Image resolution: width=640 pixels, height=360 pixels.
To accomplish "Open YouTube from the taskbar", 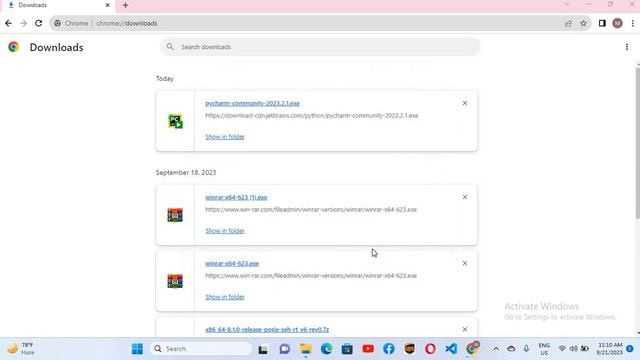I will tap(368, 349).
